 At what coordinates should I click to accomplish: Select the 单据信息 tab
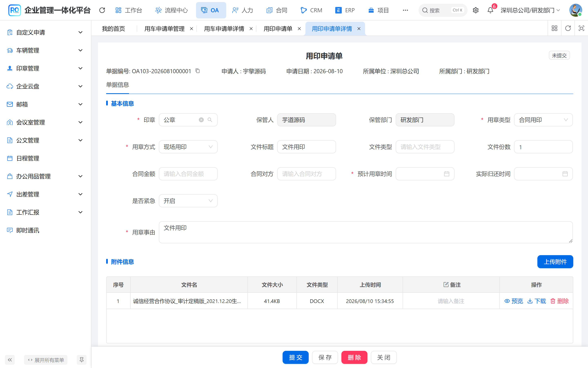click(118, 85)
